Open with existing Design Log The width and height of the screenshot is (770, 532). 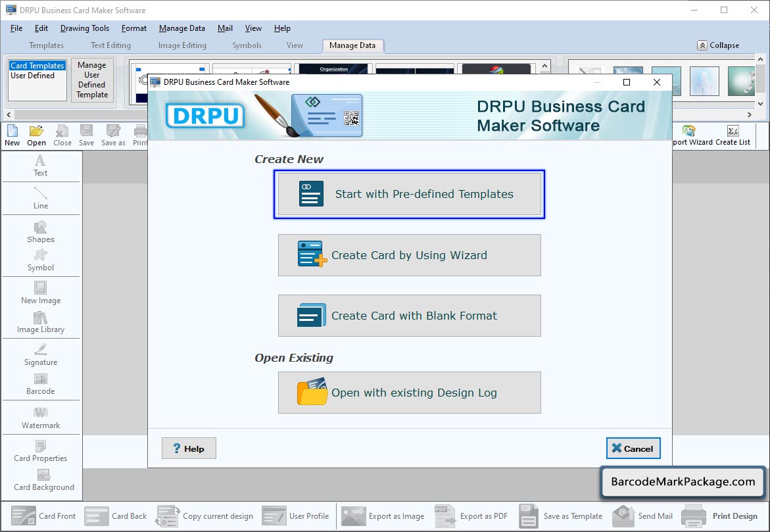click(x=409, y=393)
